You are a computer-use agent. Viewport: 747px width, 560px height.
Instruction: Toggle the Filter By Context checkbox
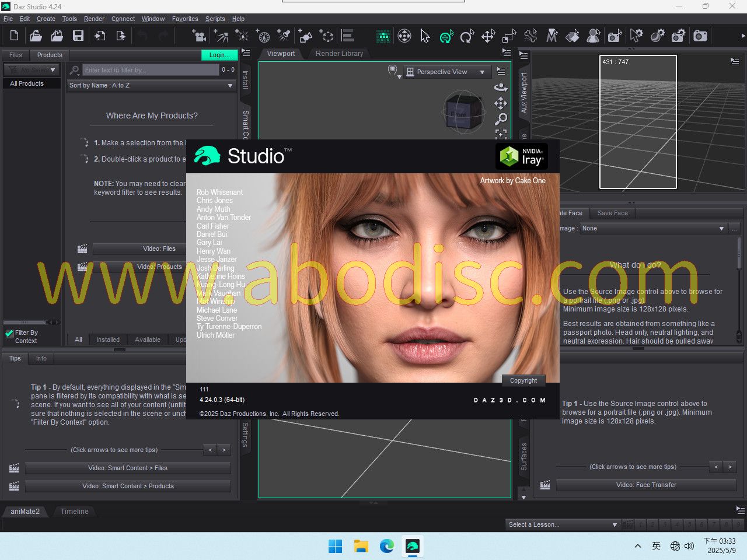tap(9, 334)
